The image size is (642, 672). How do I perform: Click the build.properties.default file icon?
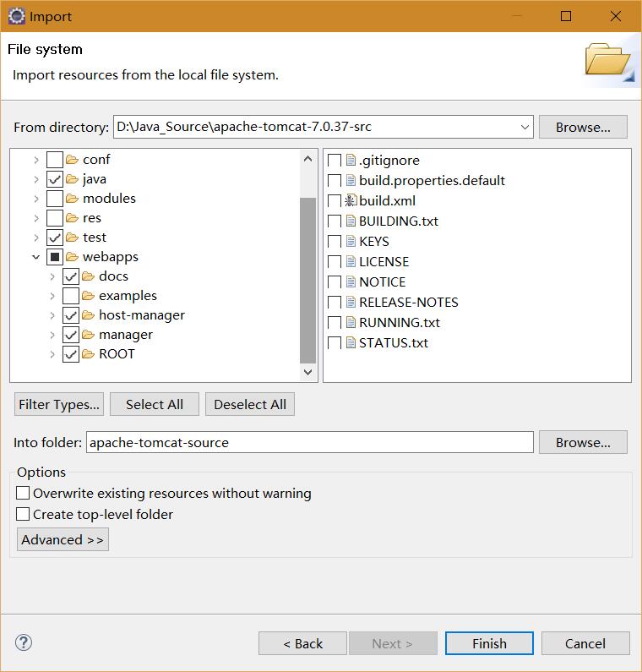(x=351, y=180)
